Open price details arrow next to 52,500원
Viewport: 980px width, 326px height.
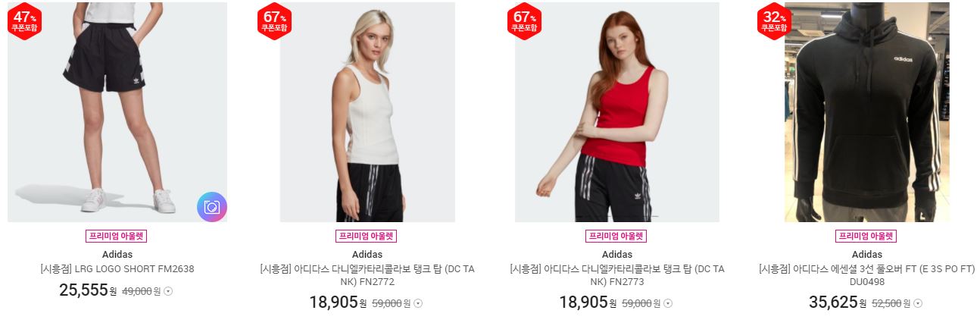(x=918, y=303)
